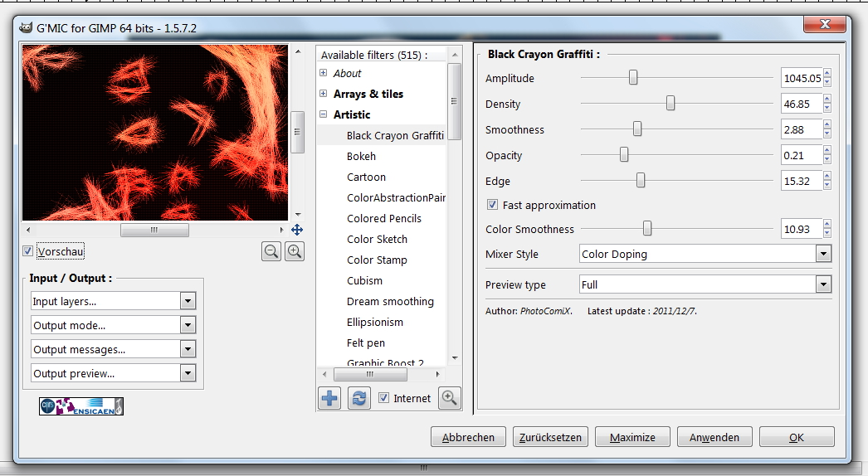Click the blue plus add filter icon

(329, 398)
